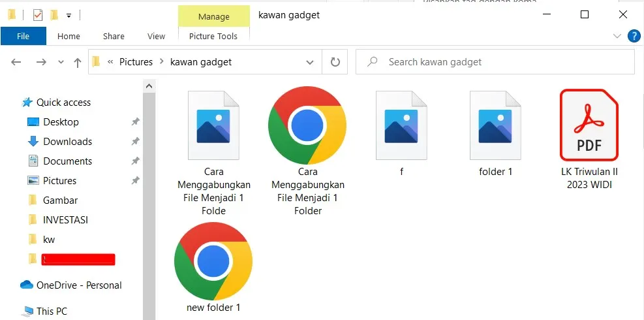644x320 pixels.
Task: Open Downloads in Quick access
Action: pos(67,142)
